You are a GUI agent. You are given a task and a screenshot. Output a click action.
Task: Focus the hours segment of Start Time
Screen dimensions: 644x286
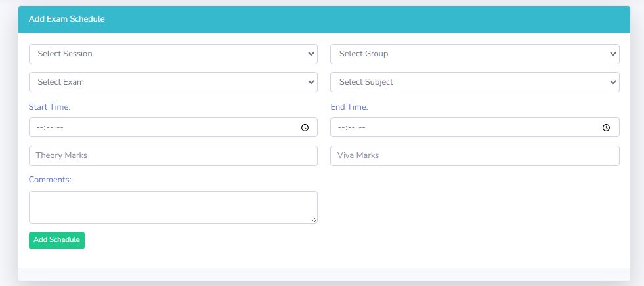[x=39, y=128]
